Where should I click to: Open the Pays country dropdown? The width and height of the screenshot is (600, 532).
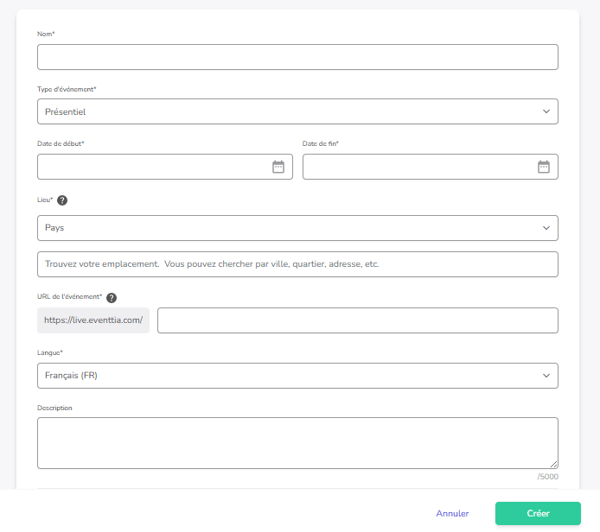coord(297,228)
